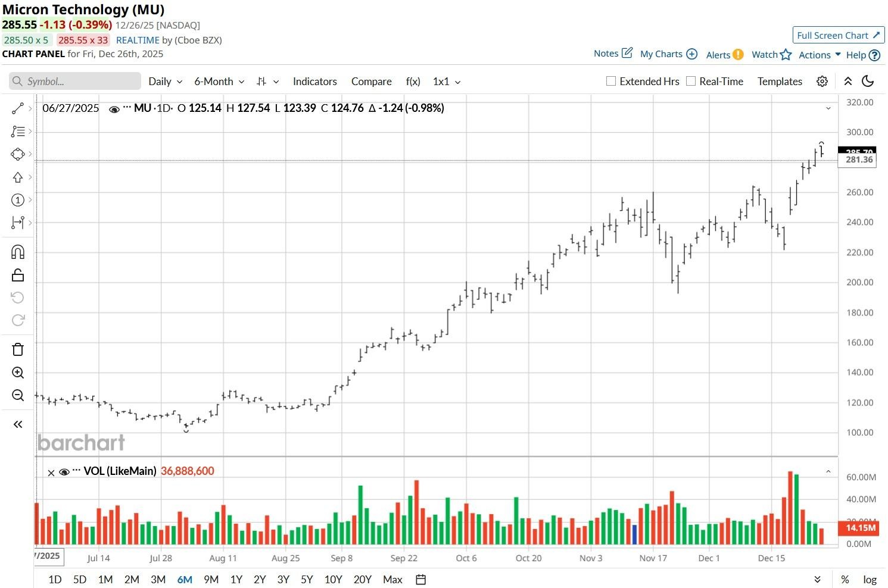Viewport: 888px width, 588px height.
Task: Open Help question mark icon
Action: pyautogui.click(x=874, y=55)
